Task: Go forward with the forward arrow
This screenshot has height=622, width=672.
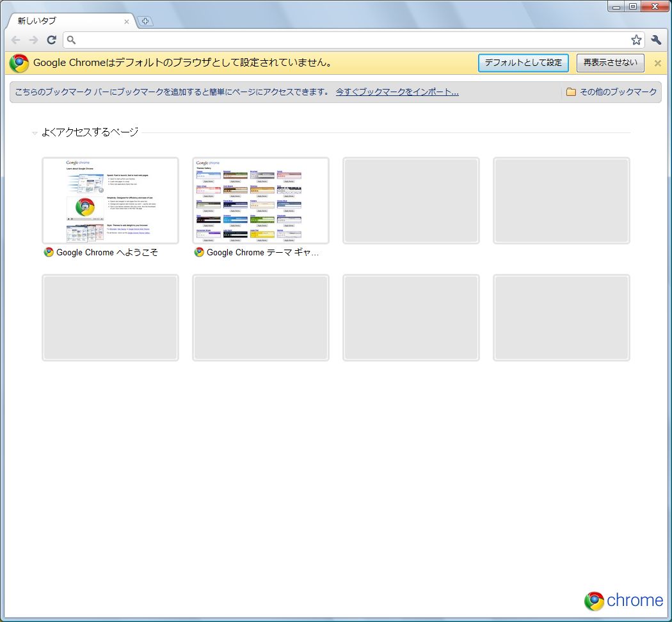Action: tap(33, 40)
